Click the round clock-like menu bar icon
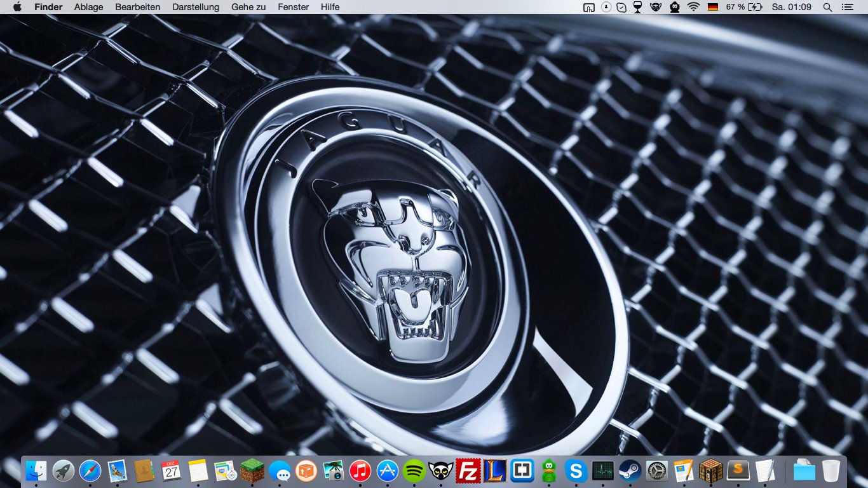The height and width of the screenshot is (488, 868). [x=607, y=7]
